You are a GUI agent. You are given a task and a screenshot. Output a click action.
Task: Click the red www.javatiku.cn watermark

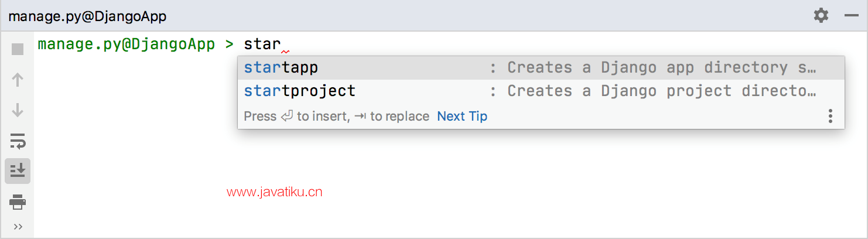(x=274, y=192)
